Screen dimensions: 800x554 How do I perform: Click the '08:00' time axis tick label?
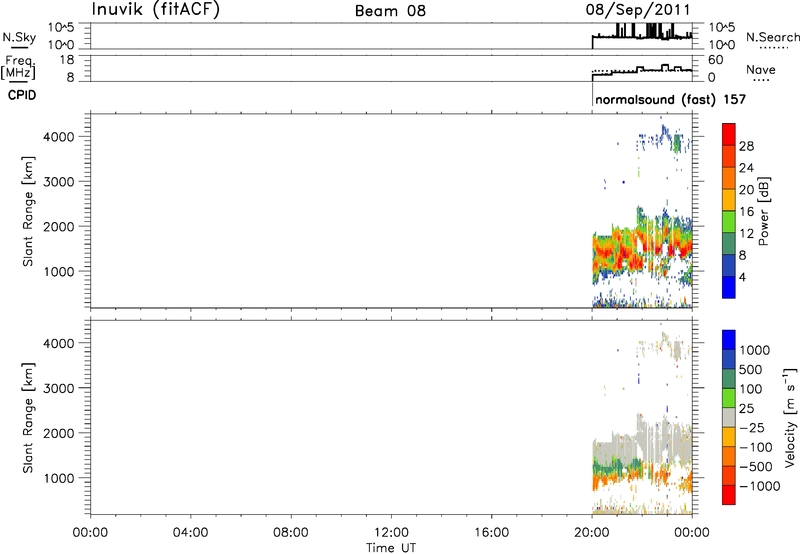(x=290, y=533)
